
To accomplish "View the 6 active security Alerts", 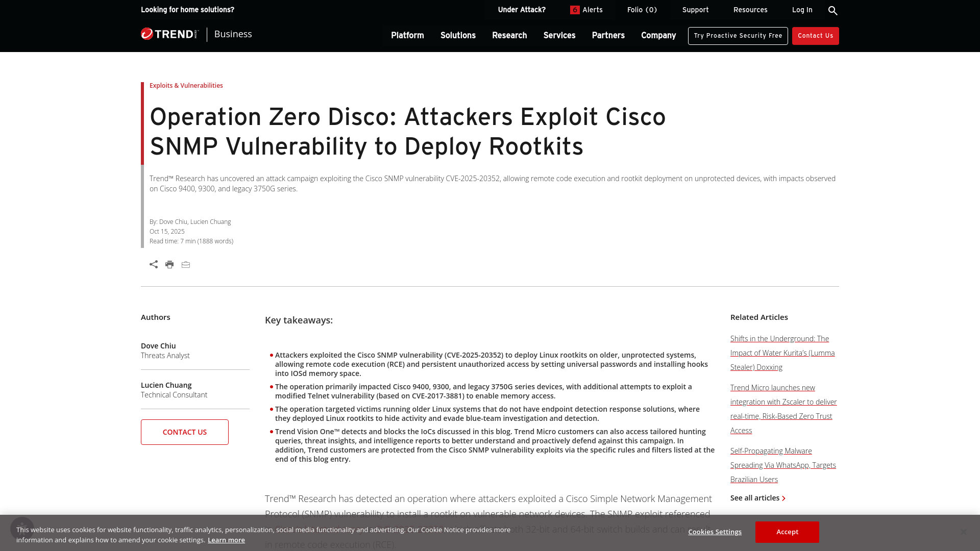I will coord(587,10).
